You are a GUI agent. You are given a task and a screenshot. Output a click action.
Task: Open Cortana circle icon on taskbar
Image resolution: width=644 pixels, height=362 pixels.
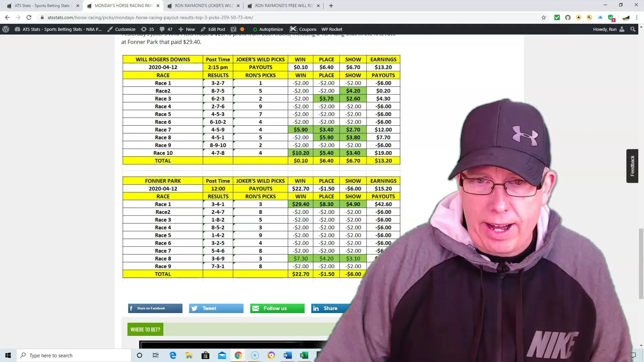[140, 355]
